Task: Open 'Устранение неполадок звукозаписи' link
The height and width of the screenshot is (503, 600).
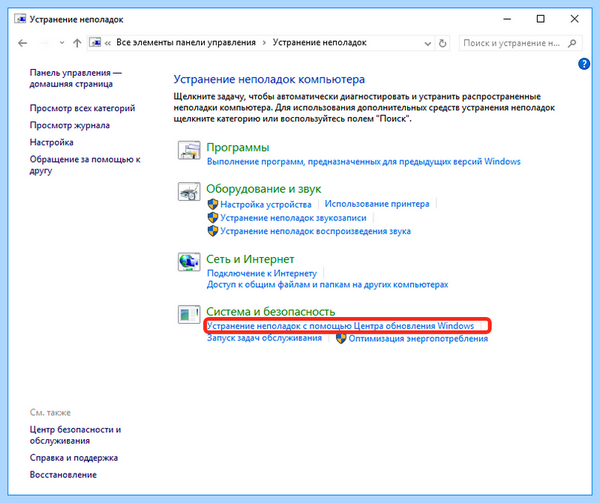Action: tap(293, 218)
